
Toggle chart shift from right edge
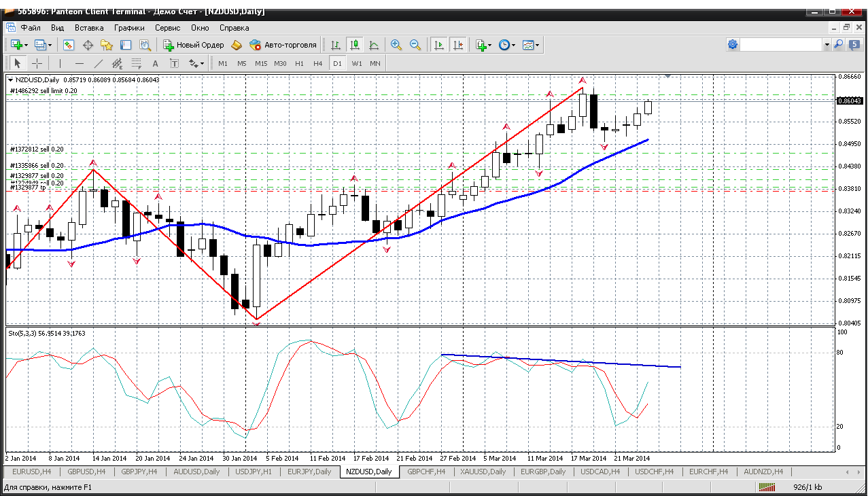coord(457,45)
